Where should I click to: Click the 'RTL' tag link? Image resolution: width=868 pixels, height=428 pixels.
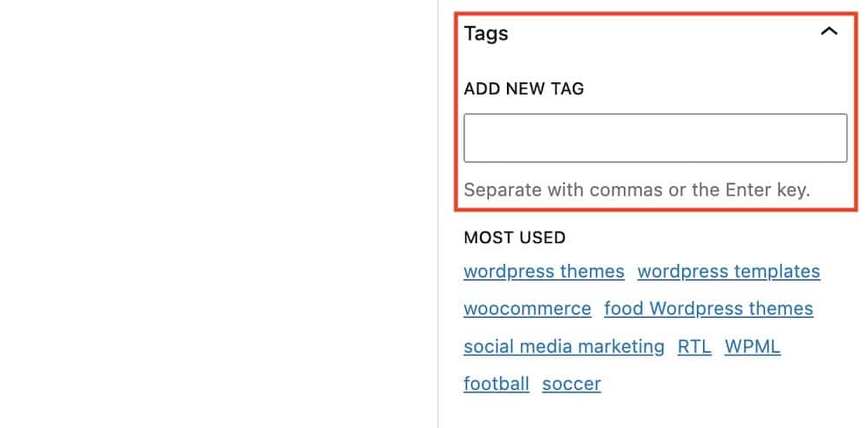[694, 346]
